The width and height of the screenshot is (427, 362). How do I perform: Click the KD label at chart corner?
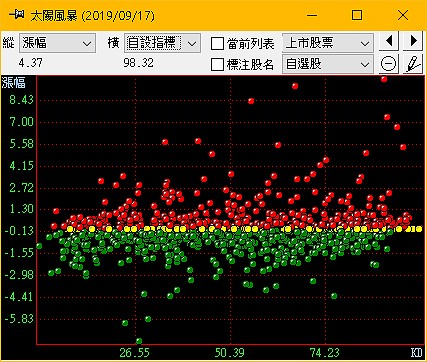417,353
